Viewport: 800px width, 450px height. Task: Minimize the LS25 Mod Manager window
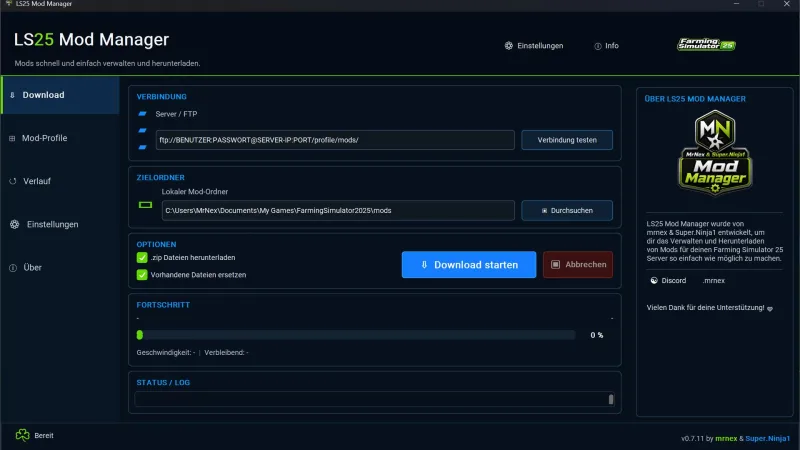click(x=736, y=4)
